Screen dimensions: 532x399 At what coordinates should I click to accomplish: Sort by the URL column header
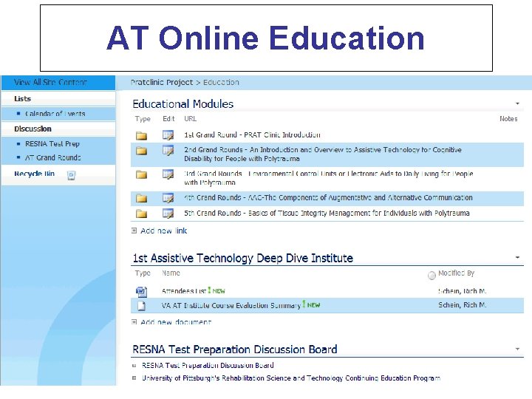191,119
